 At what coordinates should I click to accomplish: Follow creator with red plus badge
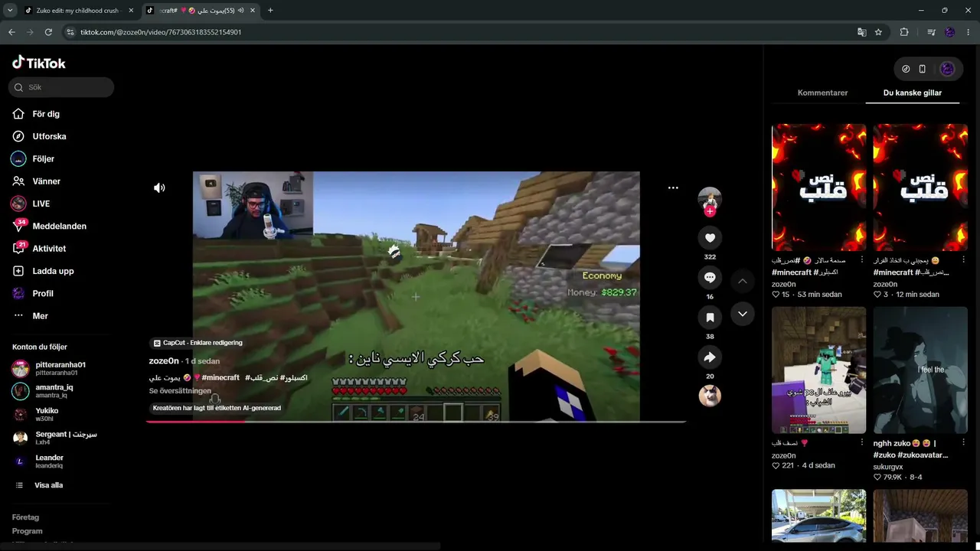coord(710,211)
